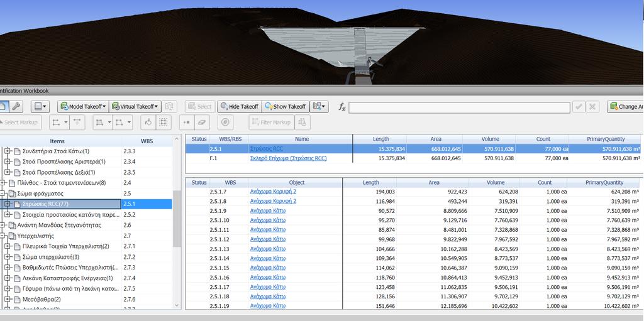The width and height of the screenshot is (644, 321).
Task: Expand the Σώμα υπερχειλιστή(3) node
Action: coord(8,257)
